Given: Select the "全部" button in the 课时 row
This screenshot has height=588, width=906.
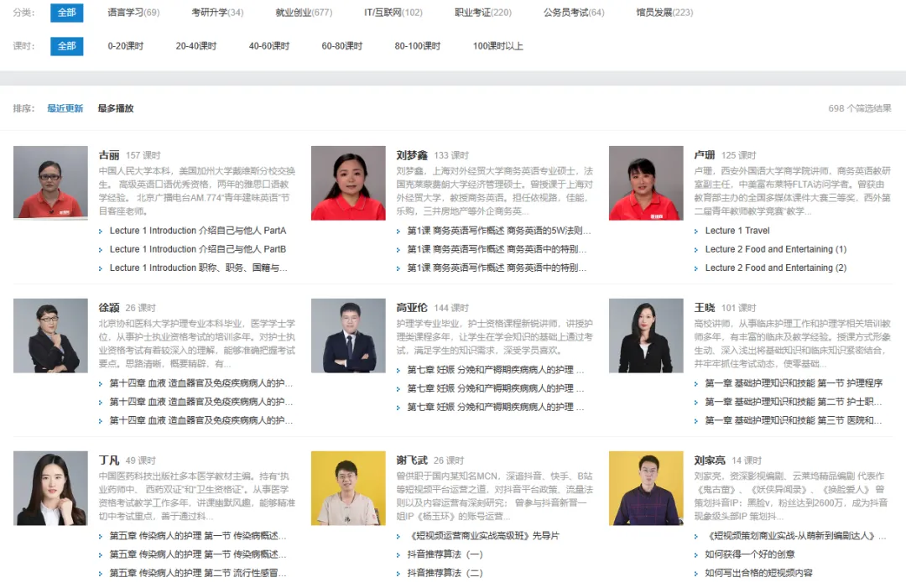Looking at the screenshot, I should tap(67, 46).
